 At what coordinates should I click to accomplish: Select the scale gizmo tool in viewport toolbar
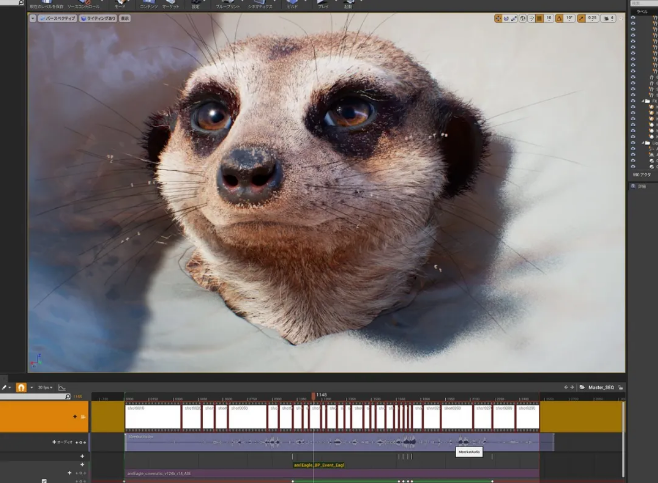point(515,18)
